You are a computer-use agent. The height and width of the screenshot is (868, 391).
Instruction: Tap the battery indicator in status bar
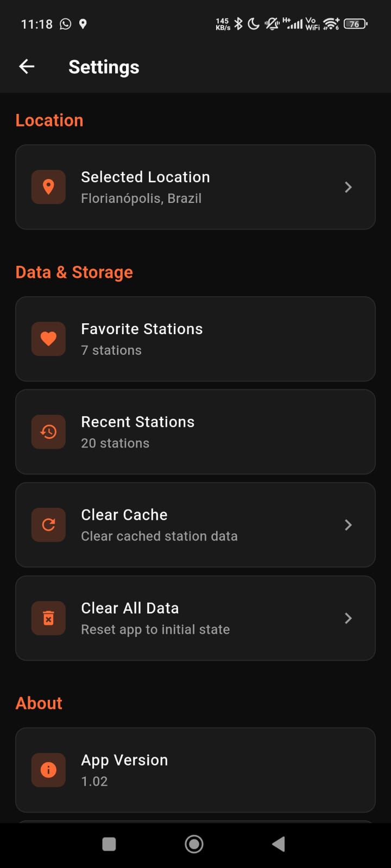coord(355,24)
